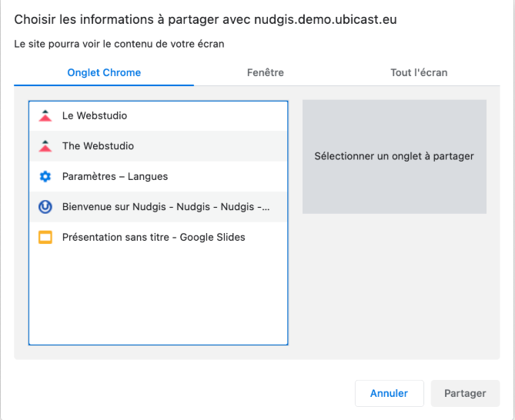Image resolution: width=515 pixels, height=420 pixels.
Task: Choose "Présentation sans titre - Google Slides"
Action: pos(159,237)
